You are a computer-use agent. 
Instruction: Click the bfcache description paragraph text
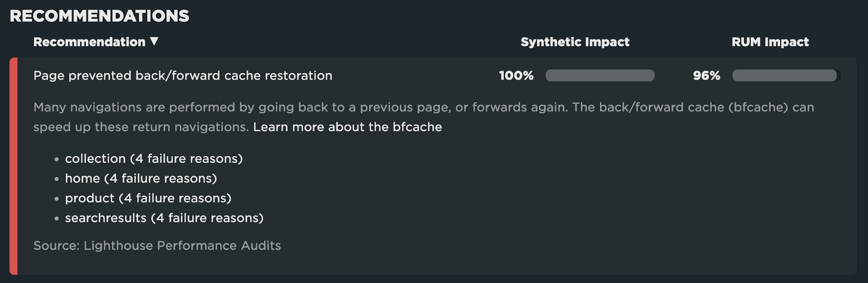[304, 107]
